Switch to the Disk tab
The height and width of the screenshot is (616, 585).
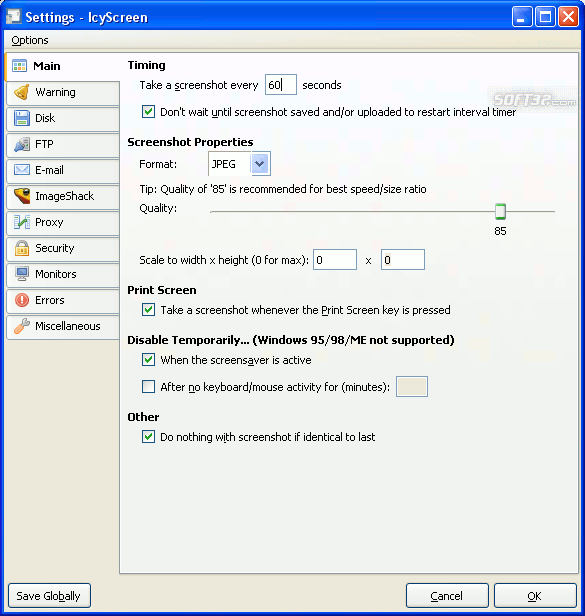click(63, 118)
